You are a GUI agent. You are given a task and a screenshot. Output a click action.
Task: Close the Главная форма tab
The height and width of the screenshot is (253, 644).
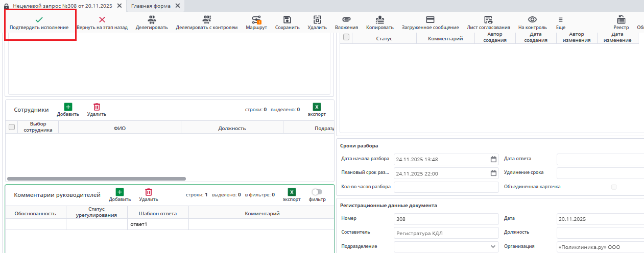[178, 6]
